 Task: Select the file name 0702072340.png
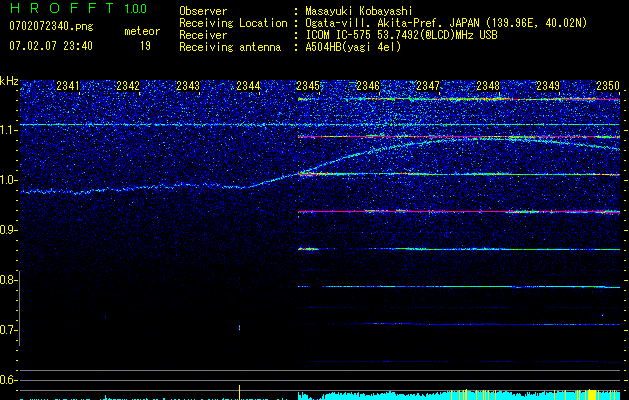pos(51,27)
